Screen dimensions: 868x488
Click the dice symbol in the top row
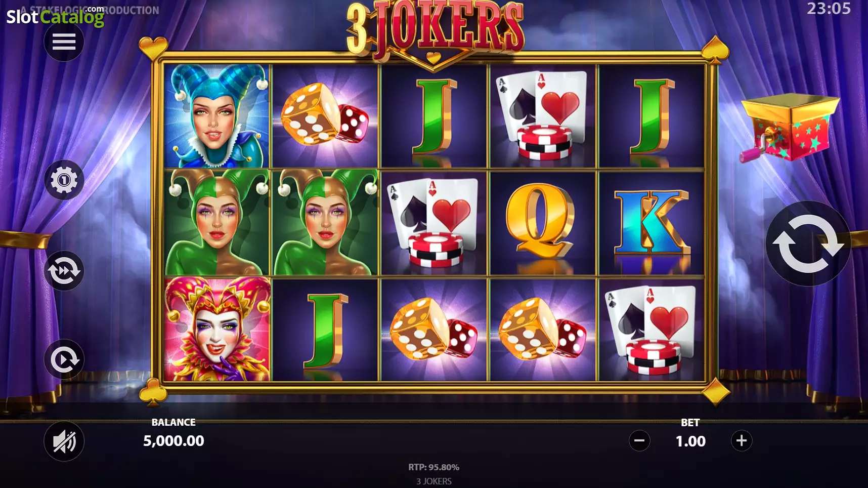click(x=325, y=116)
